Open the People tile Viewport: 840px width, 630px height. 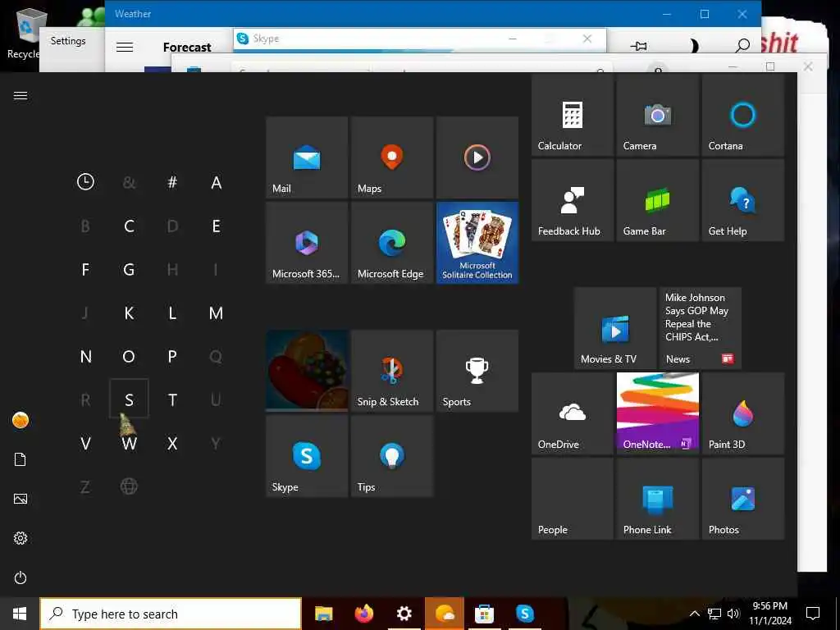573,499
